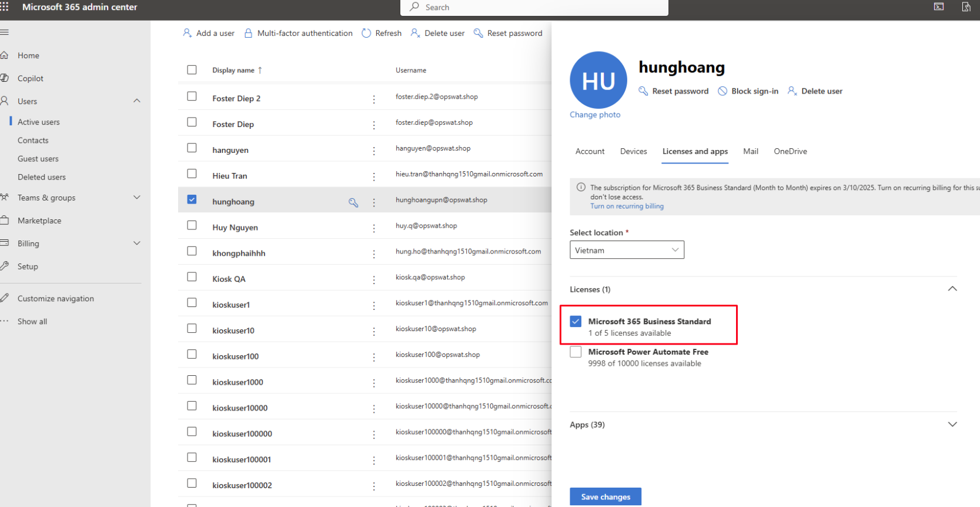
Task: Open Contacts in the sidebar
Action: point(33,140)
